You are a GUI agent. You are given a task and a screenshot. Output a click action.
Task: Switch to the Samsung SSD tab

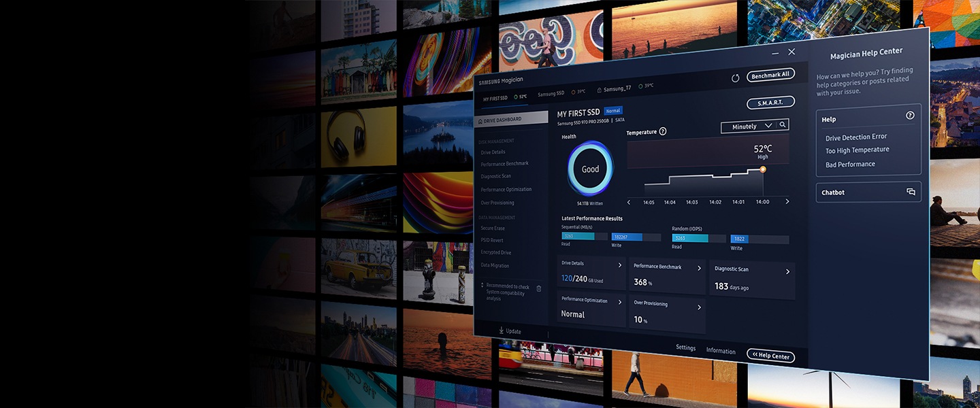point(562,93)
